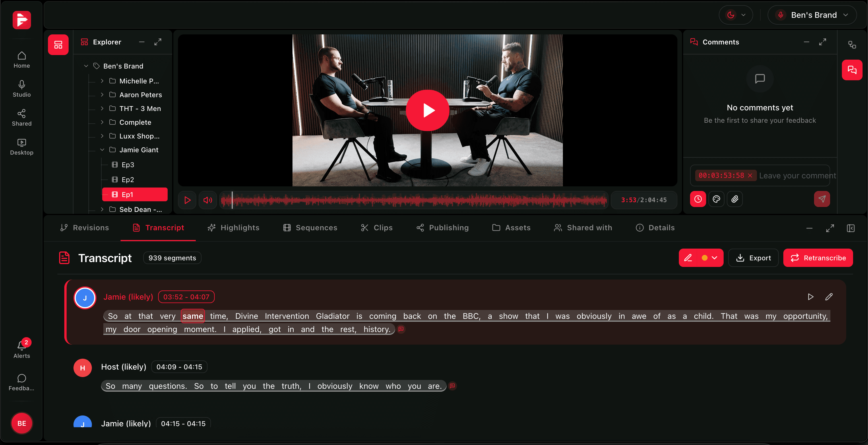Seek playback on the audio waveform timeline
Screen dimensions: 868x445
pos(413,200)
